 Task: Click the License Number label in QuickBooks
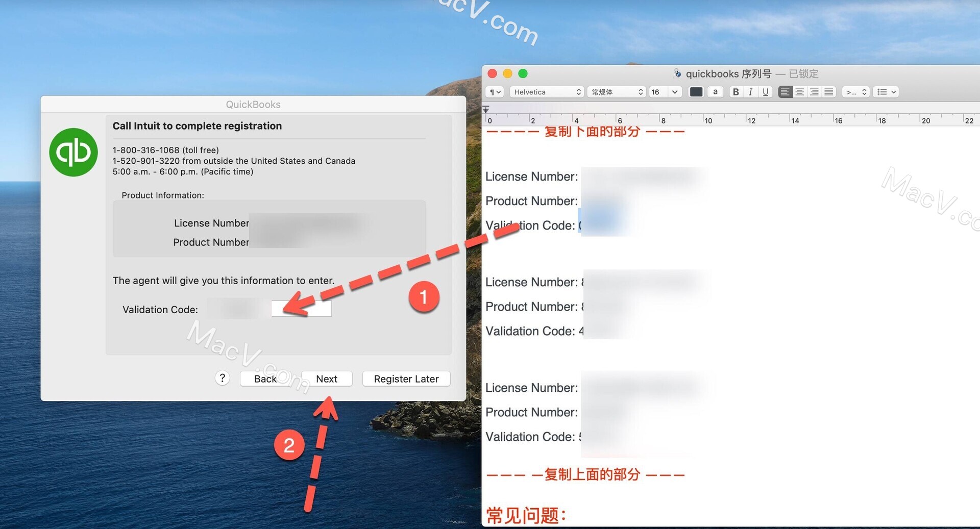211,223
